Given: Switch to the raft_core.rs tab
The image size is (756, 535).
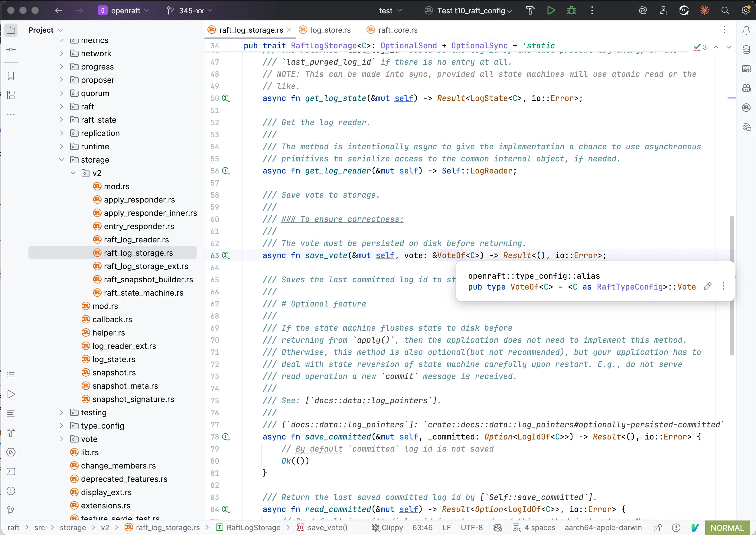Looking at the screenshot, I should (397, 30).
